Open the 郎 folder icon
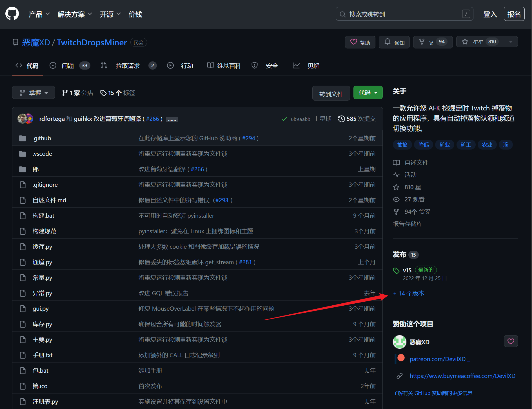This screenshot has height=409, width=532. pos(23,169)
